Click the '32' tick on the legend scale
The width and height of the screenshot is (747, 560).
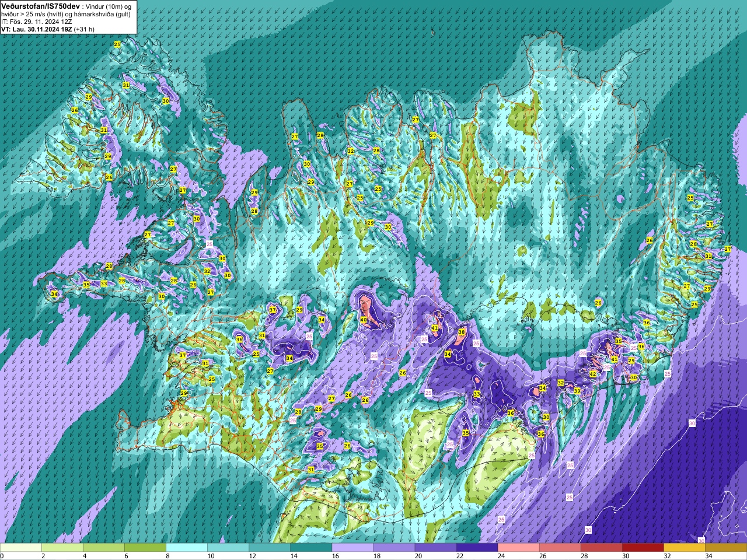pyautogui.click(x=666, y=556)
